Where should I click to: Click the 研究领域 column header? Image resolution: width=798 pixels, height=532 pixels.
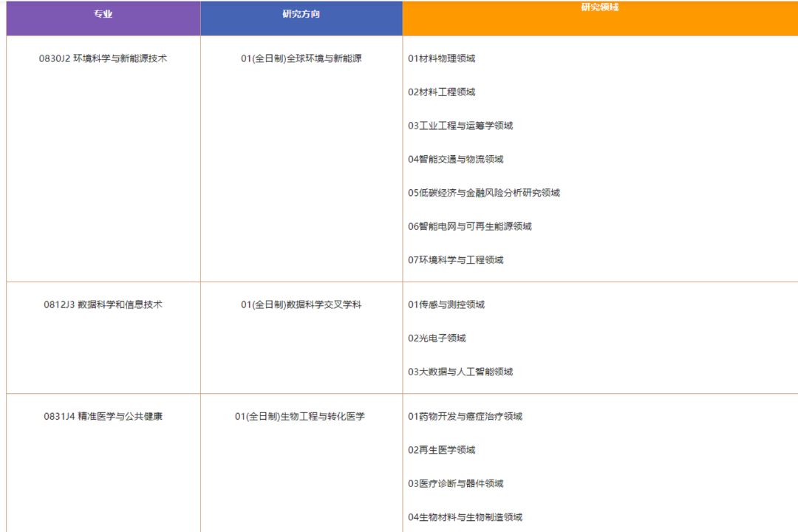coord(599,8)
